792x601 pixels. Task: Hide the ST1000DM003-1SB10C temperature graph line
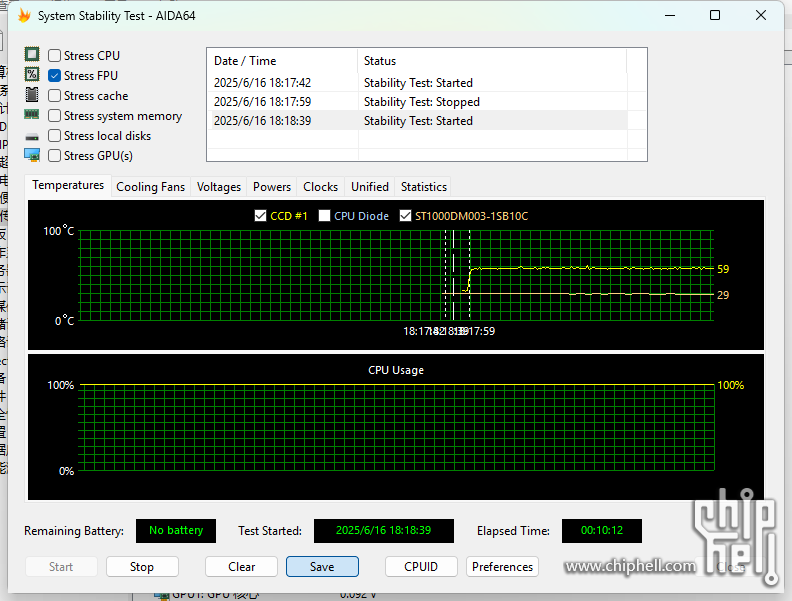(x=405, y=216)
